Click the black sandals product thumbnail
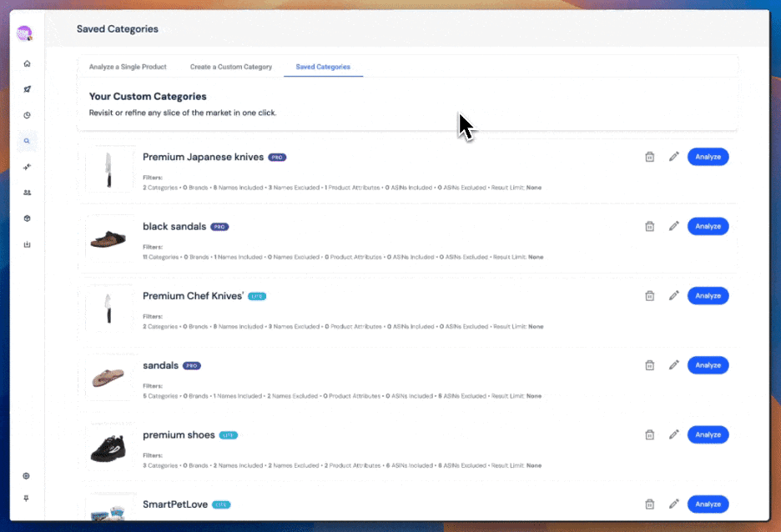This screenshot has height=532, width=781. [109, 239]
